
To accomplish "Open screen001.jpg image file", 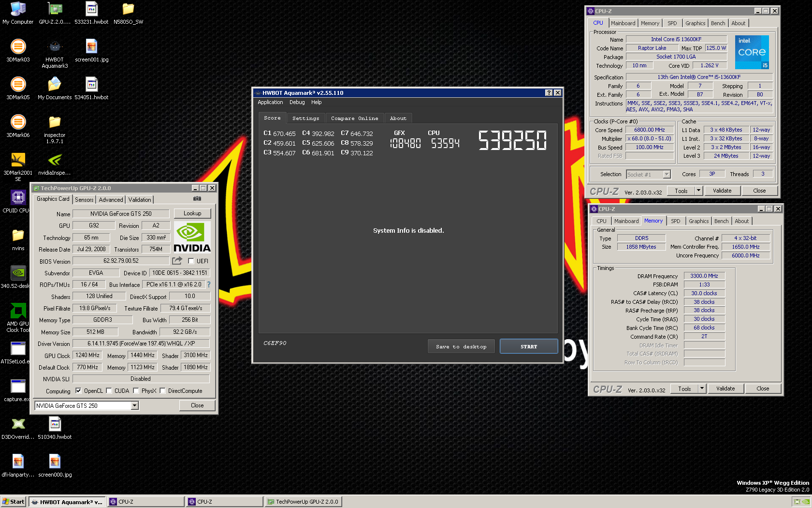I will [x=91, y=51].
